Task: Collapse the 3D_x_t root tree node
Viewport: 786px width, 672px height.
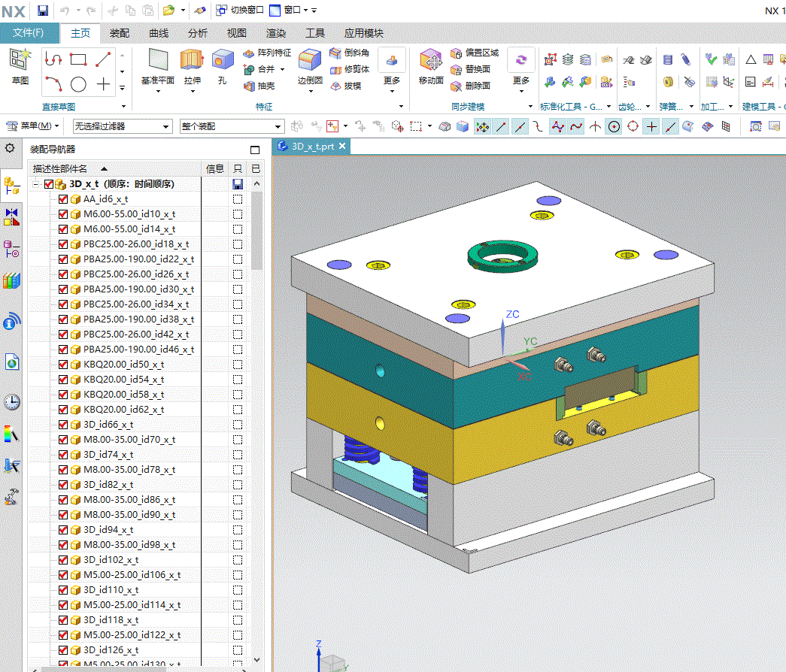Action: tap(35, 184)
